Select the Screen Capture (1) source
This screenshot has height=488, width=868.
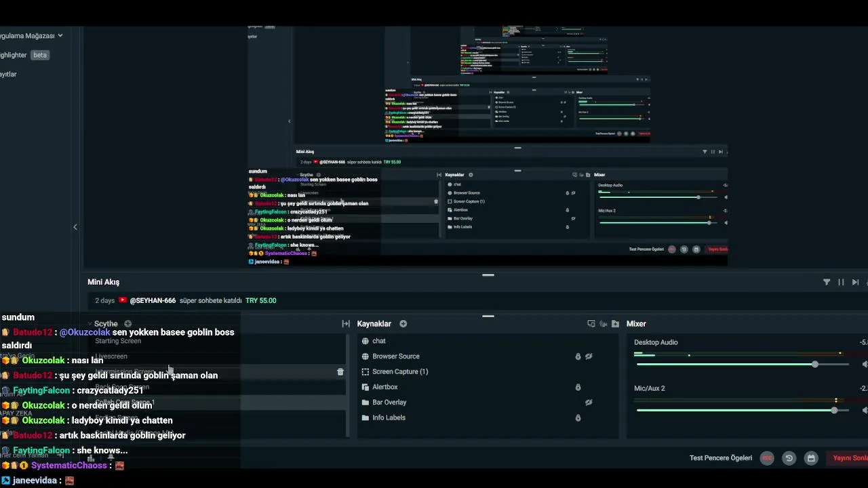coord(488,372)
